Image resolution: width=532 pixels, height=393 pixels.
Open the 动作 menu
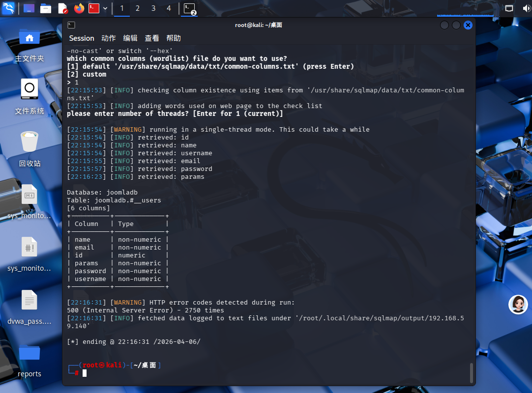point(109,38)
